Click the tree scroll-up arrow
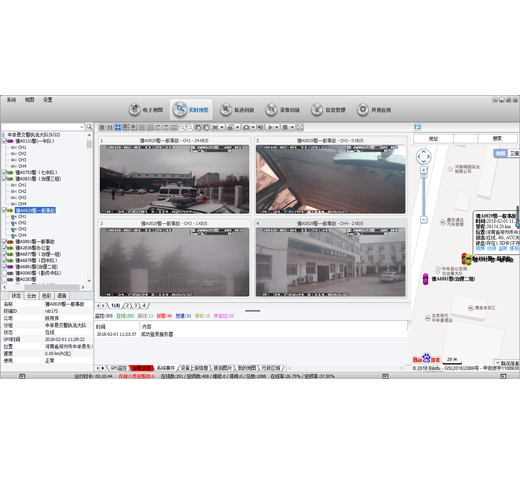The height and width of the screenshot is (480, 520). click(89, 135)
